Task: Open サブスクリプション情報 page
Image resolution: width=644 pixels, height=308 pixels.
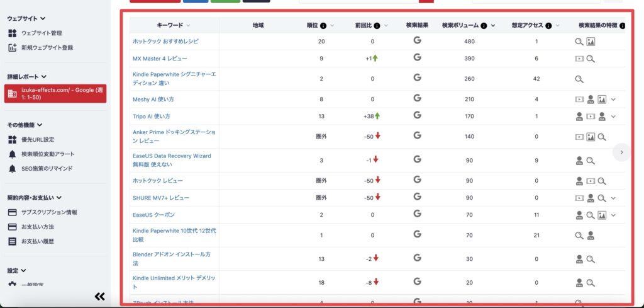Action: [x=49, y=212]
